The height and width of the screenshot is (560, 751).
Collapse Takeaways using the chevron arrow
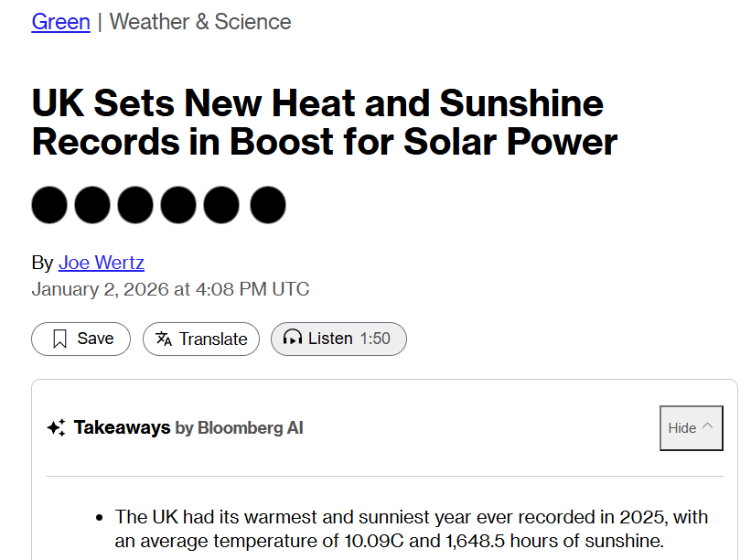[x=707, y=426]
